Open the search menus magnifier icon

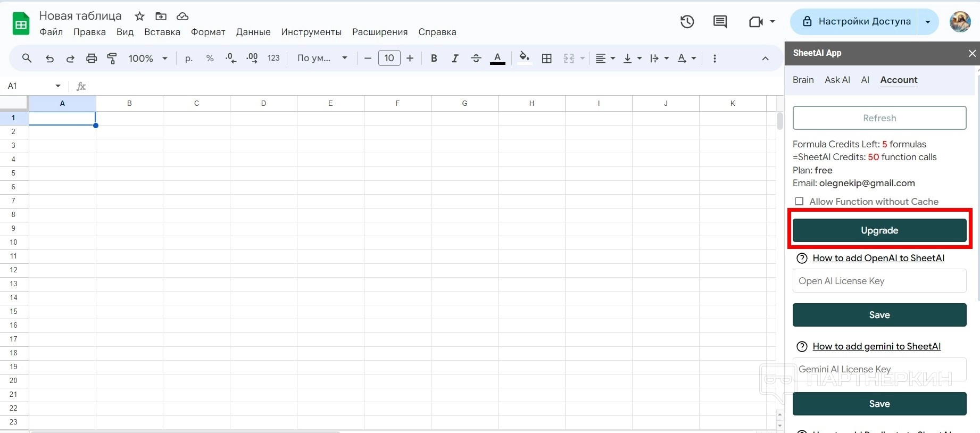[x=27, y=58]
